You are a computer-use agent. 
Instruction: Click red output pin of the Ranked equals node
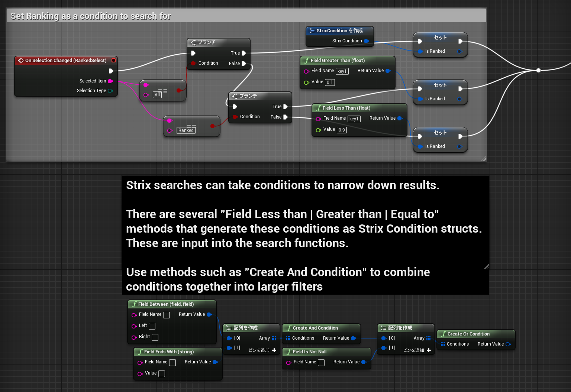[213, 126]
